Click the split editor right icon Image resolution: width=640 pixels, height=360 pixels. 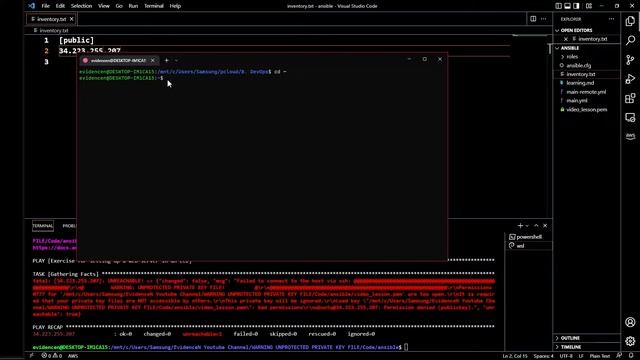click(533, 19)
